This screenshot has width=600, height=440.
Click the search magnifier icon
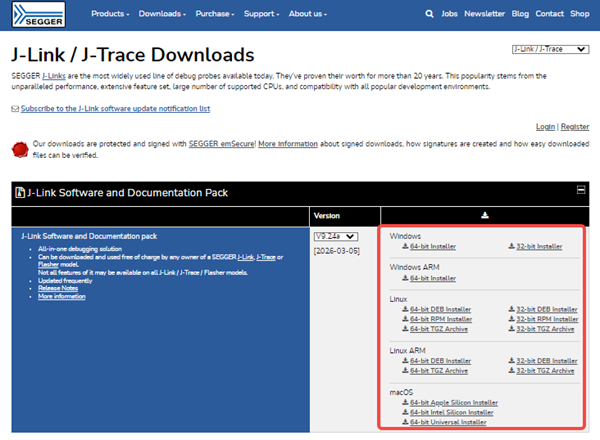point(429,15)
